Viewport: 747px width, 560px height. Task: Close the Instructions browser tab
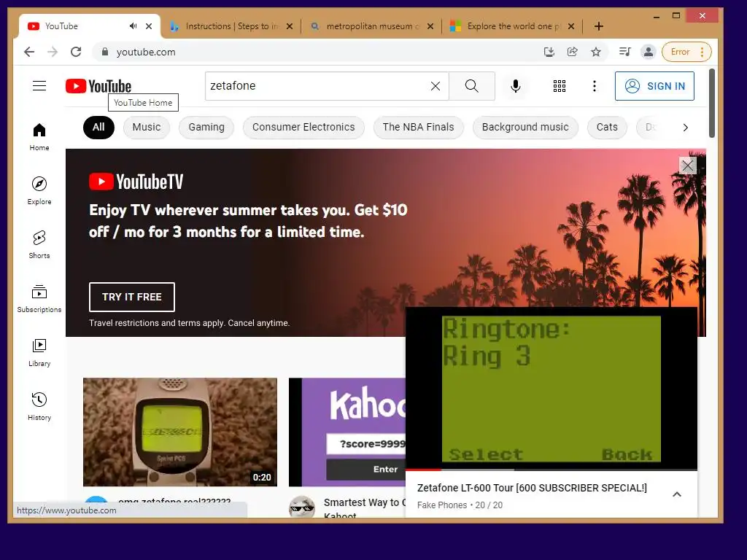pos(289,26)
